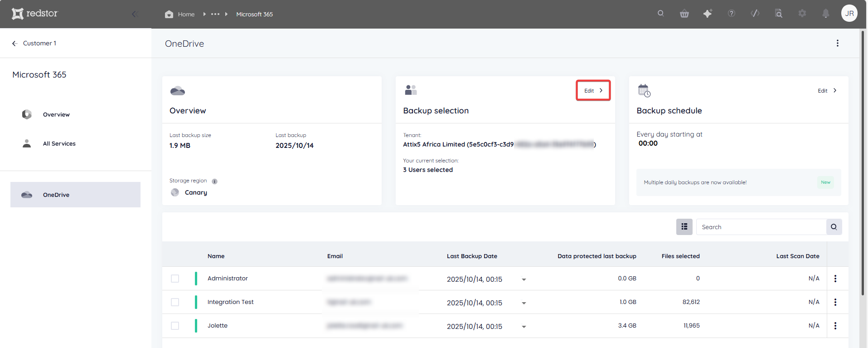Click the Administrator name cell
This screenshot has height=348, width=868.
[x=228, y=278]
